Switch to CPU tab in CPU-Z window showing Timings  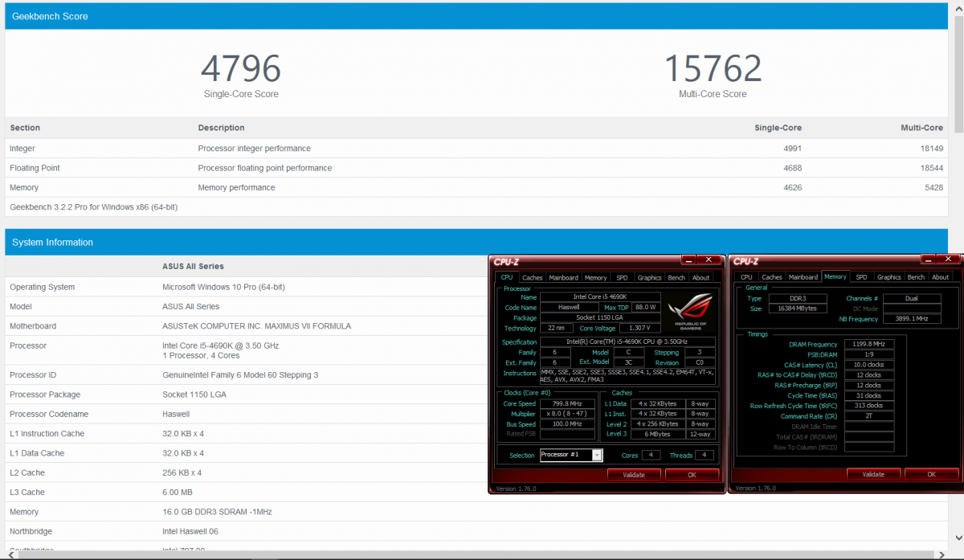pos(746,277)
